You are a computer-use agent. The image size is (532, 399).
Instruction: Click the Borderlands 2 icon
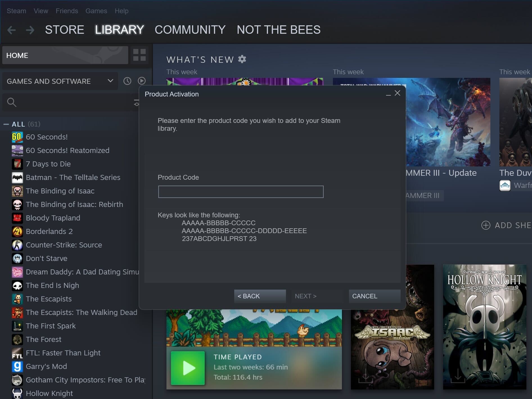pyautogui.click(x=17, y=231)
